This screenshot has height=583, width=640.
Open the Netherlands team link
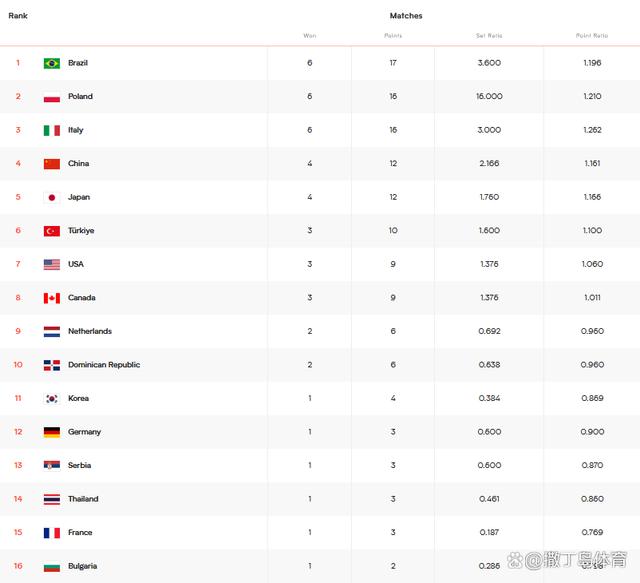[x=90, y=331]
